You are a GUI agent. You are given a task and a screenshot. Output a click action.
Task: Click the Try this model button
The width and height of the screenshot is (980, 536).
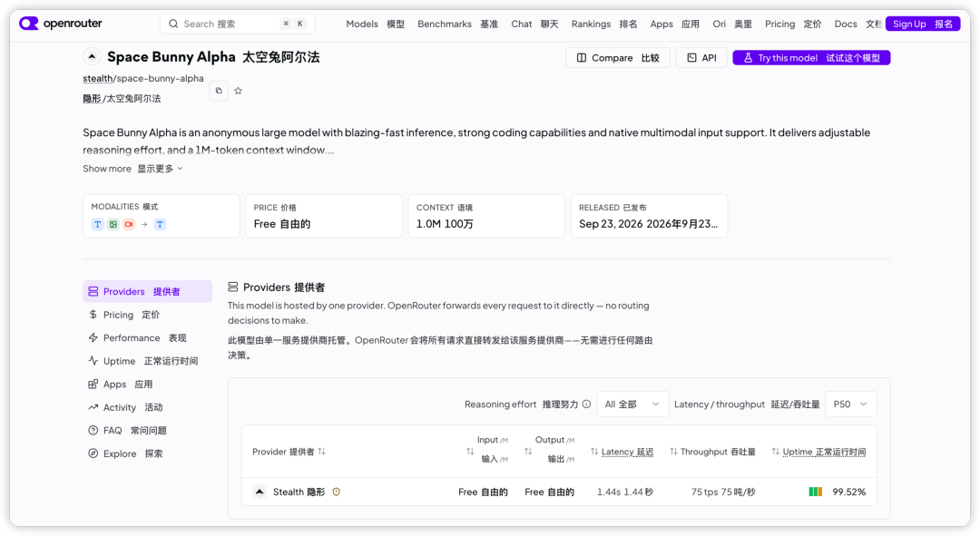pos(811,57)
